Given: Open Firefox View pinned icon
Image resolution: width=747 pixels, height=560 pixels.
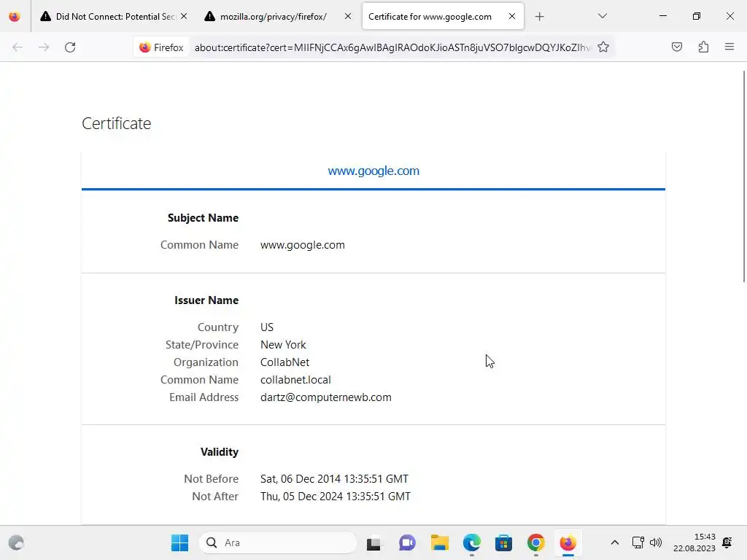Looking at the screenshot, I should pos(15,17).
